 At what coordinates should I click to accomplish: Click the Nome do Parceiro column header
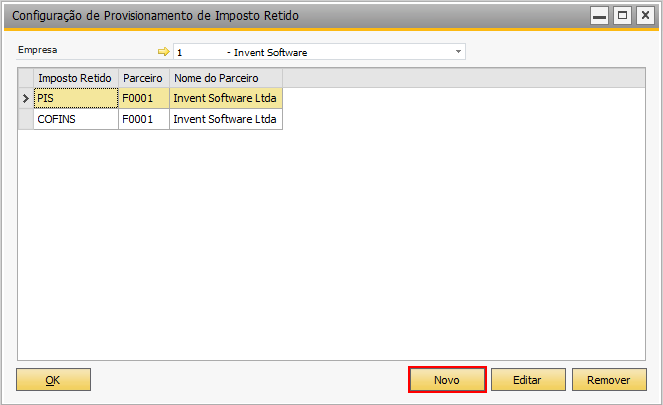point(226,78)
